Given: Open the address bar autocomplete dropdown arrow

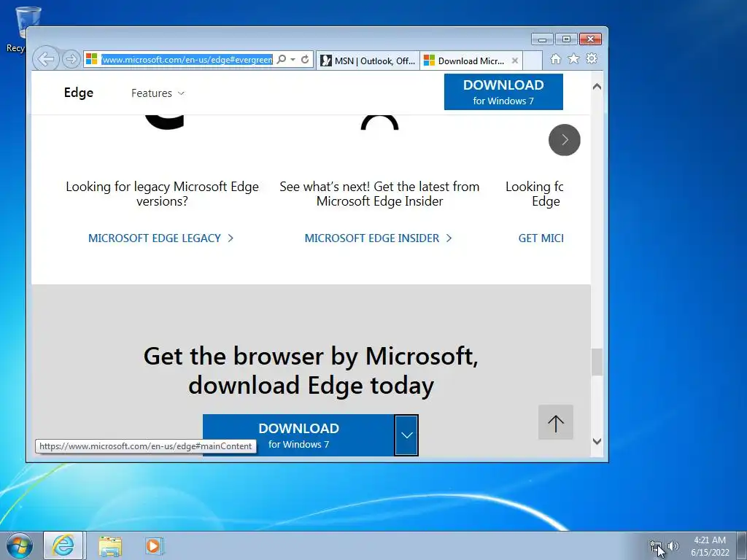Looking at the screenshot, I should point(293,60).
